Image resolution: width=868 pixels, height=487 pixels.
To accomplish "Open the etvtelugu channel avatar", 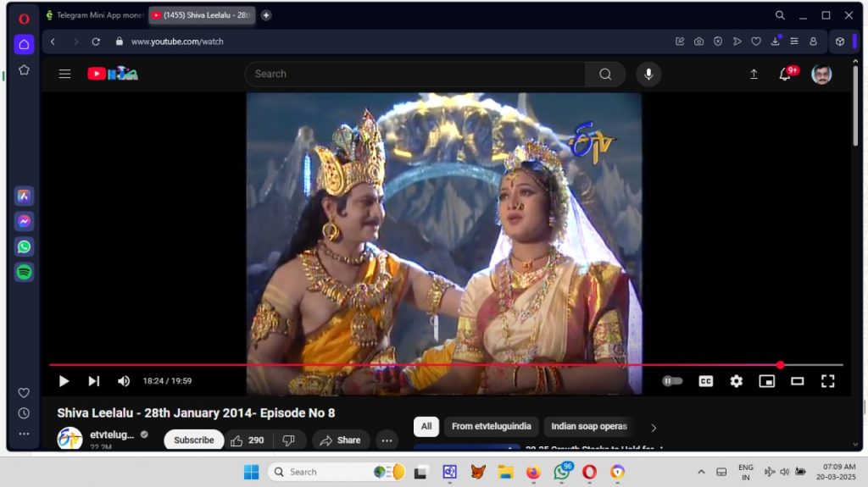I will point(70,439).
